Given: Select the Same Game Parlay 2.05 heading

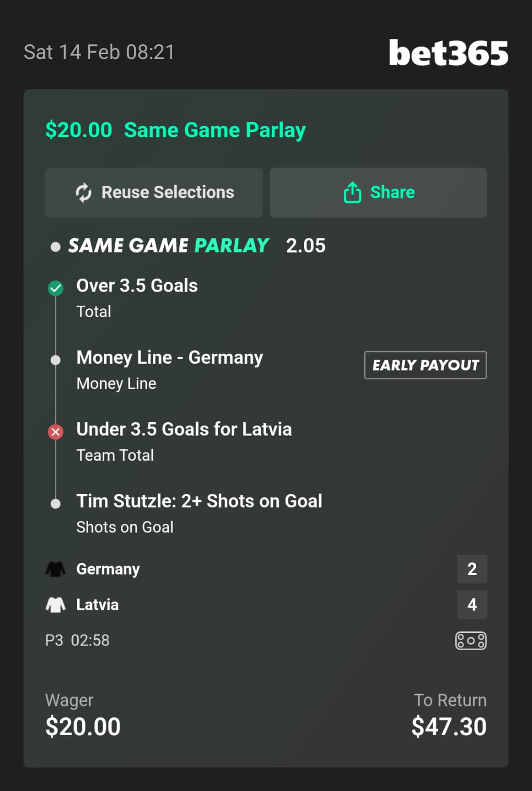Looking at the screenshot, I should tap(197, 245).
